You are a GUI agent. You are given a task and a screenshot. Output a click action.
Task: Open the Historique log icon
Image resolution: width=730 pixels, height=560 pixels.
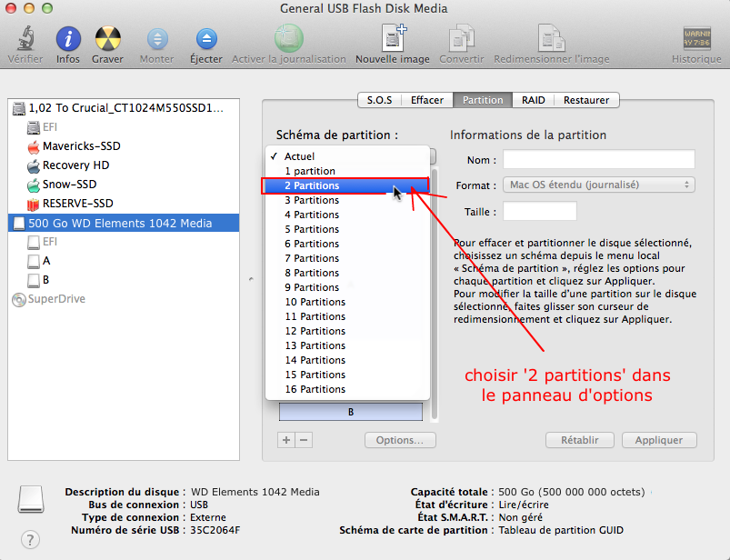pyautogui.click(x=696, y=39)
